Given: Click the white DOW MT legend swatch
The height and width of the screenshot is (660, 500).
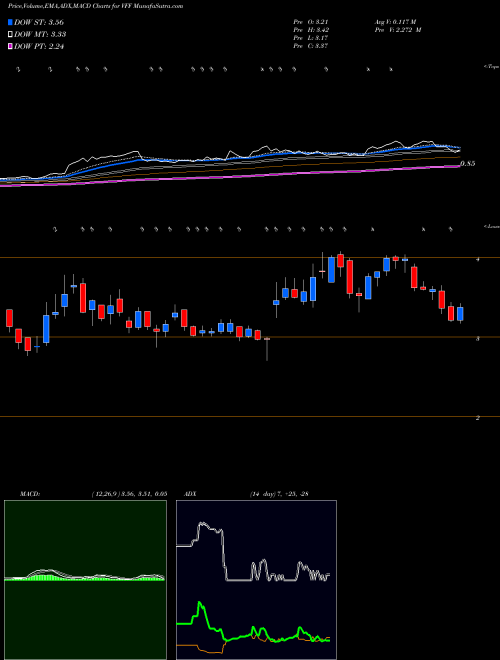Looking at the screenshot, I should coord(10,35).
